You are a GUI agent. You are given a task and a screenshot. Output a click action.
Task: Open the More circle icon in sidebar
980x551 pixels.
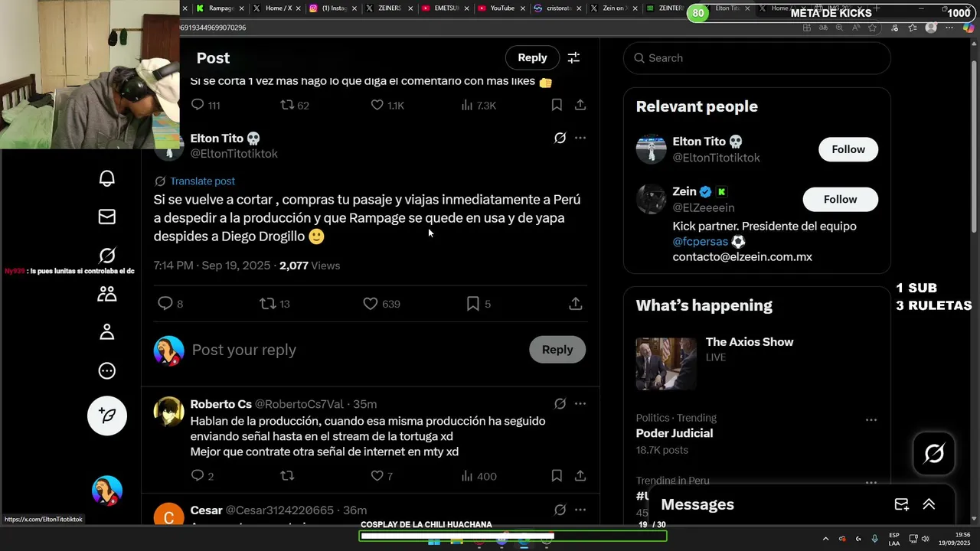coord(107,370)
